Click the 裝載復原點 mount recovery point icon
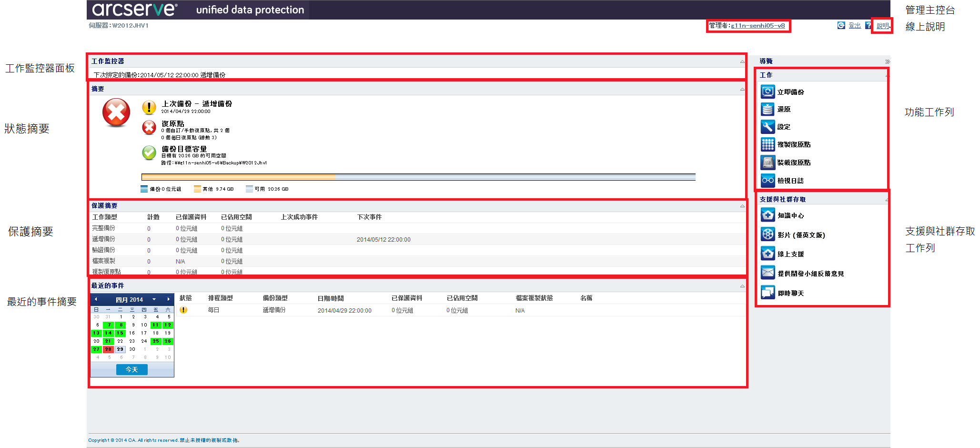Viewport: 980px width, 448px height. point(768,163)
